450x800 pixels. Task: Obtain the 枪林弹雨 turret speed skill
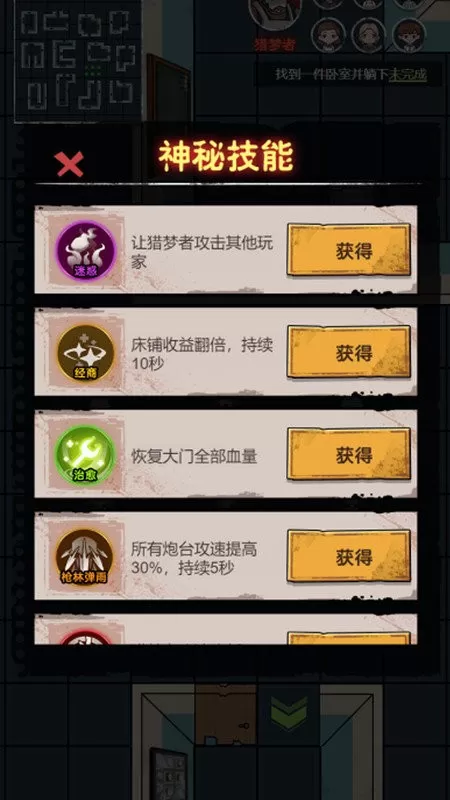pos(349,556)
